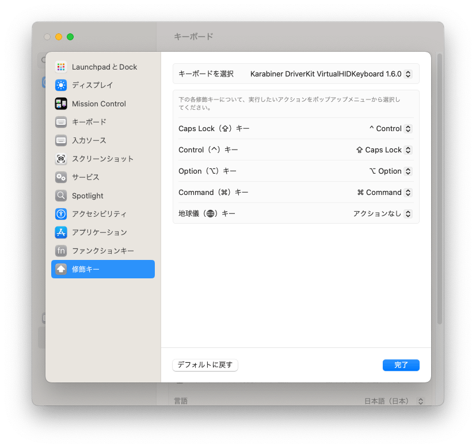This screenshot has width=476, height=448.
Task: Click the yellow minimize window button
Action: click(x=59, y=37)
